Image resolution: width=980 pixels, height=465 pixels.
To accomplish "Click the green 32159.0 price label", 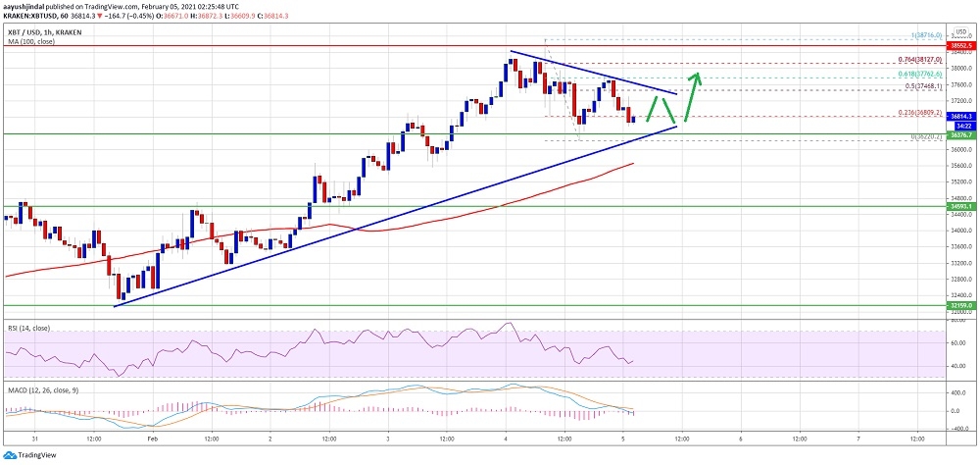I will pyautogui.click(x=960, y=306).
